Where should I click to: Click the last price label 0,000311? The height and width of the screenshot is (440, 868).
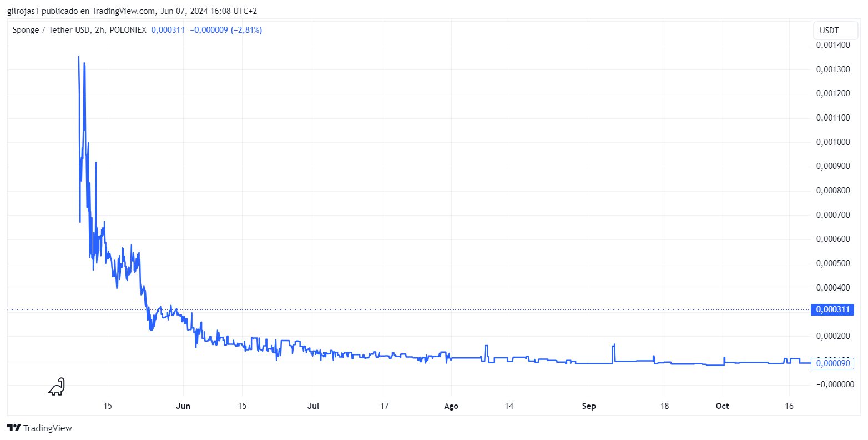point(832,309)
